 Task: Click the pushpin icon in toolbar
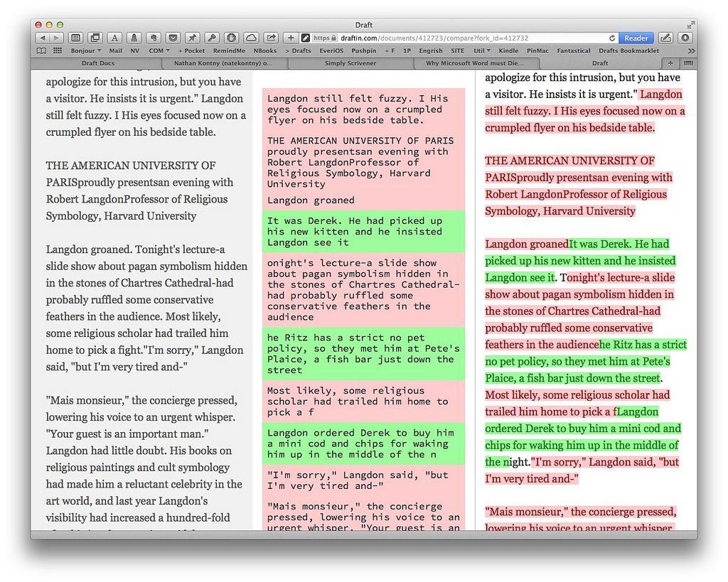[192, 38]
